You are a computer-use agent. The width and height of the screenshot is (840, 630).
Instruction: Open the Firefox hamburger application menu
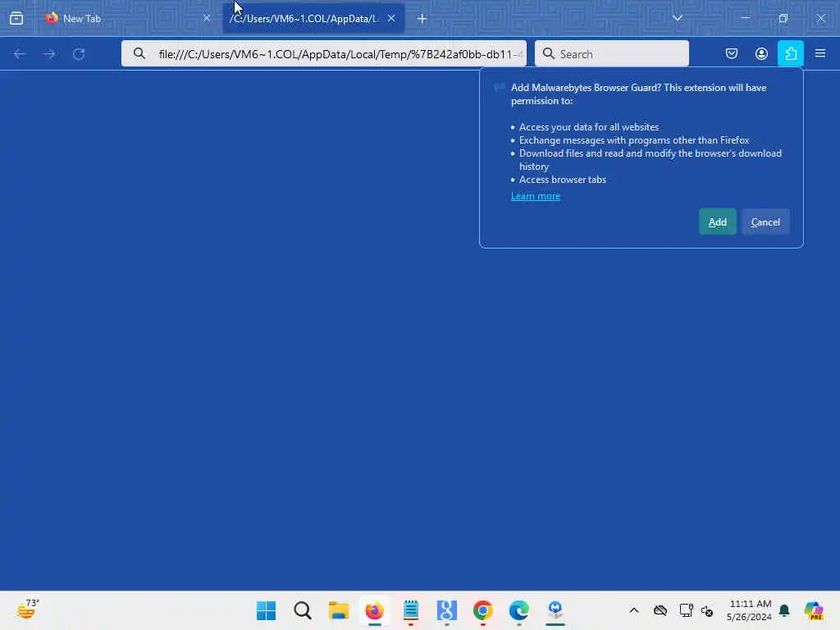point(820,53)
